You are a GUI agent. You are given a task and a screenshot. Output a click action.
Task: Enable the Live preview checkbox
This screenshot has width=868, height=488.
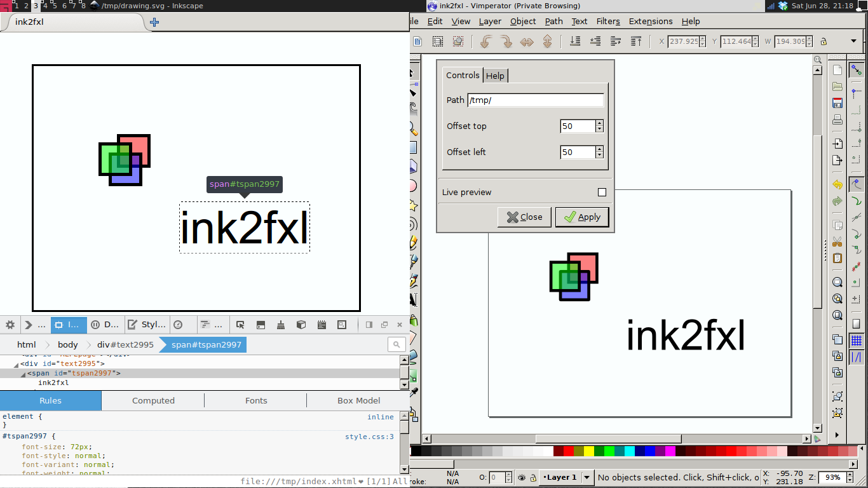601,192
